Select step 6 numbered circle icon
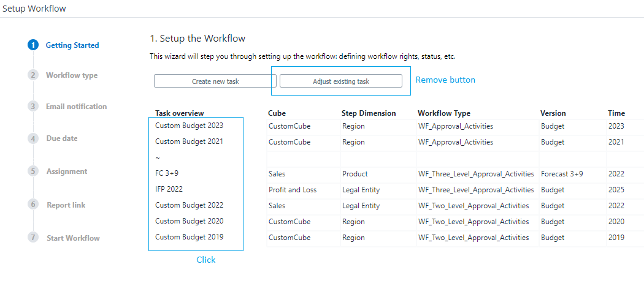The image size is (644, 286). 33,205
